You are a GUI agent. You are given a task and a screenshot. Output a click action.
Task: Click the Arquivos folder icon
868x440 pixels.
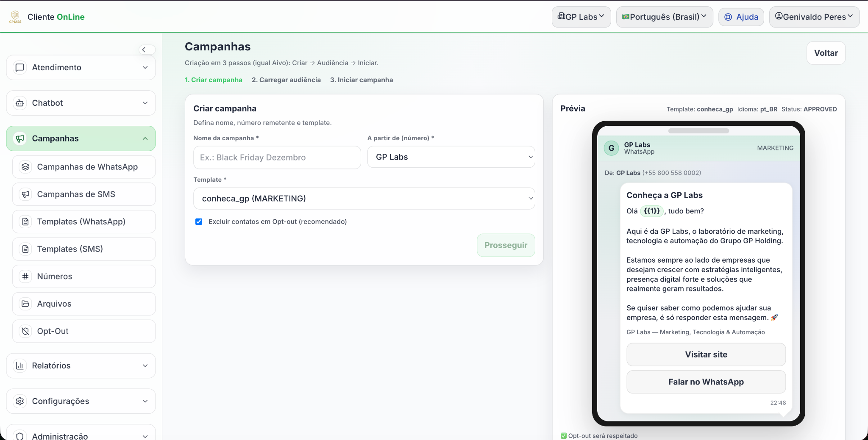tap(25, 304)
